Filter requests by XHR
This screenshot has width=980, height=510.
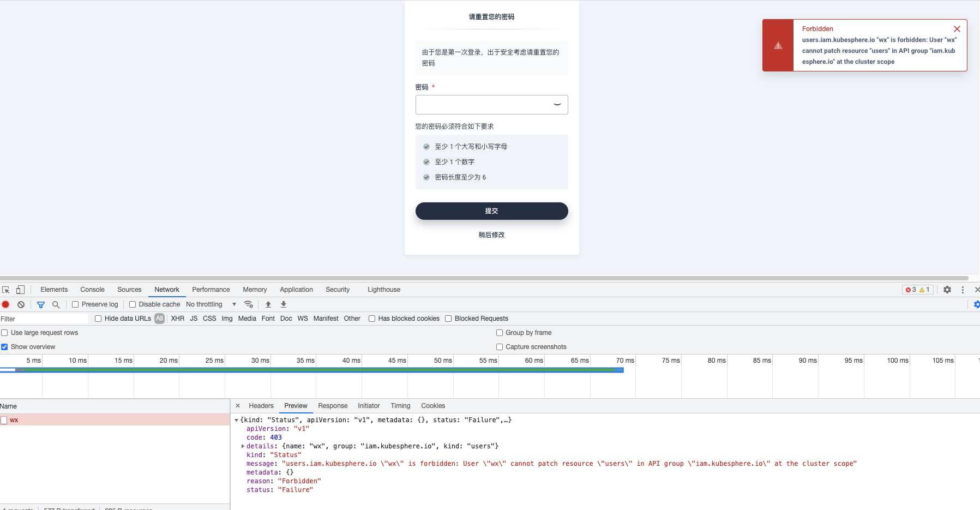click(x=178, y=319)
